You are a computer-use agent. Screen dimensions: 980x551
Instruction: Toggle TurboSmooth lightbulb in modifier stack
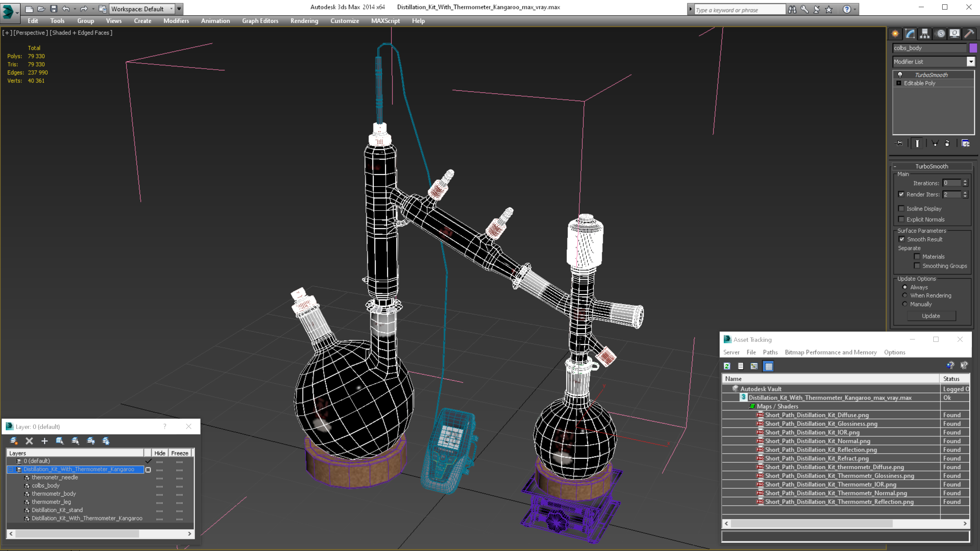coord(900,74)
